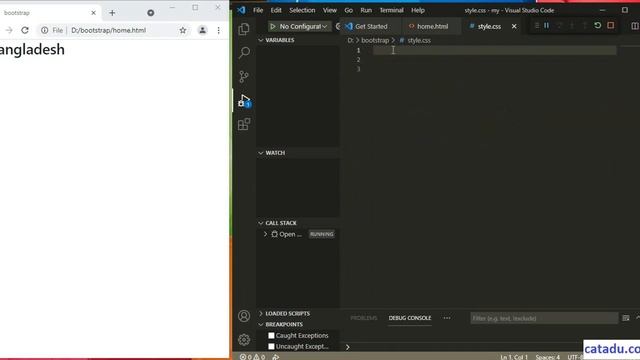Expand the Open... call stack entry
640x360 pixels.
tap(265, 234)
